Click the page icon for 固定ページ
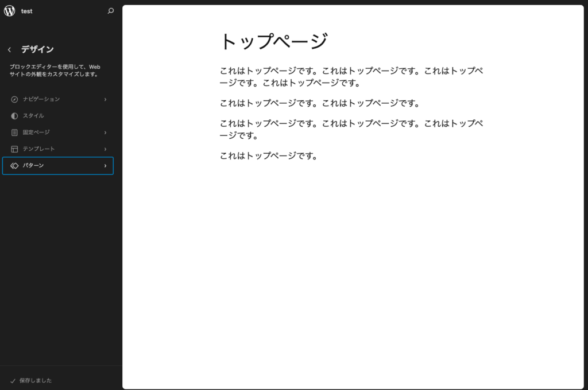The height and width of the screenshot is (390, 588). 14,132
